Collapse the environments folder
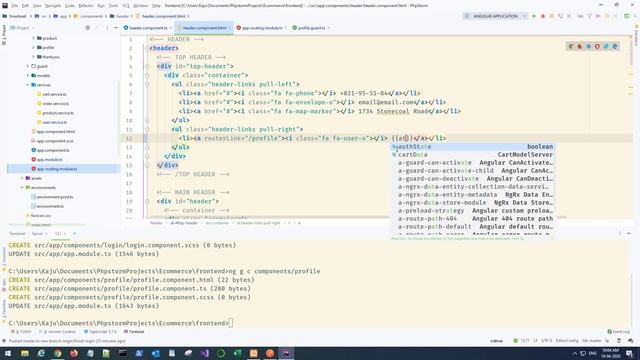Viewport: 640px width, 360px height. coord(22,188)
